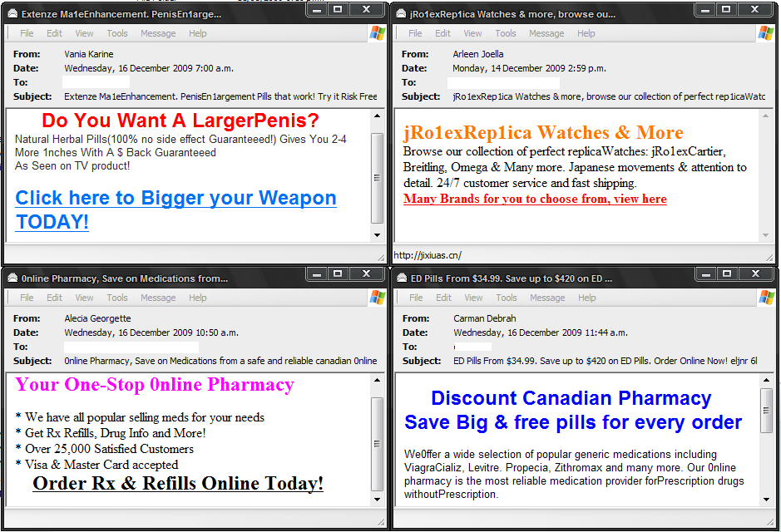
Task: Click scrollbar thumb in Online Pharmacy message
Action: coord(377,444)
